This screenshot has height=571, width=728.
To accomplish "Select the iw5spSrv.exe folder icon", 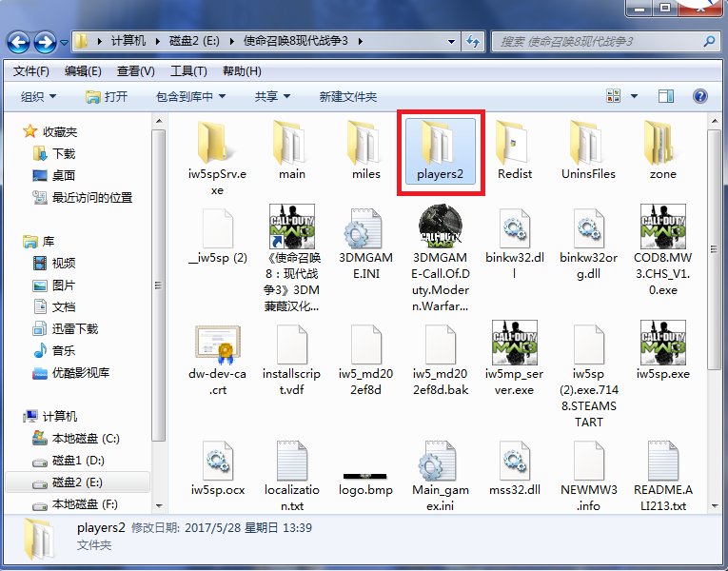I will click(217, 144).
